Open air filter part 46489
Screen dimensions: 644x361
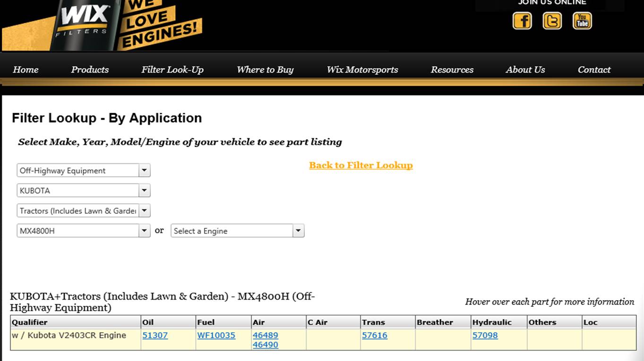(x=266, y=335)
